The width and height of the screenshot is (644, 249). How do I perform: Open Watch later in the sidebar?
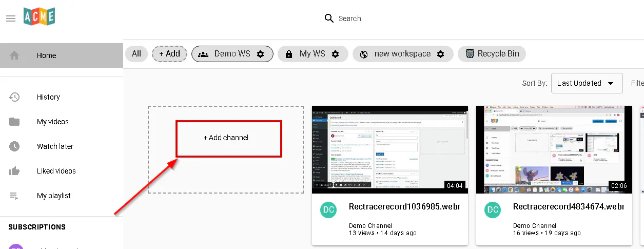click(x=62, y=146)
